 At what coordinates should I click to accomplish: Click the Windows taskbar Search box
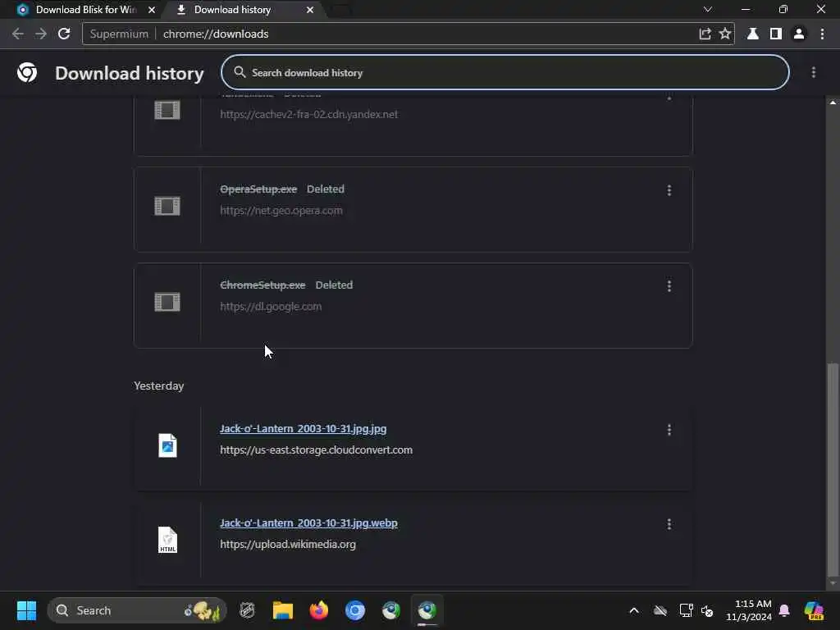click(x=137, y=610)
